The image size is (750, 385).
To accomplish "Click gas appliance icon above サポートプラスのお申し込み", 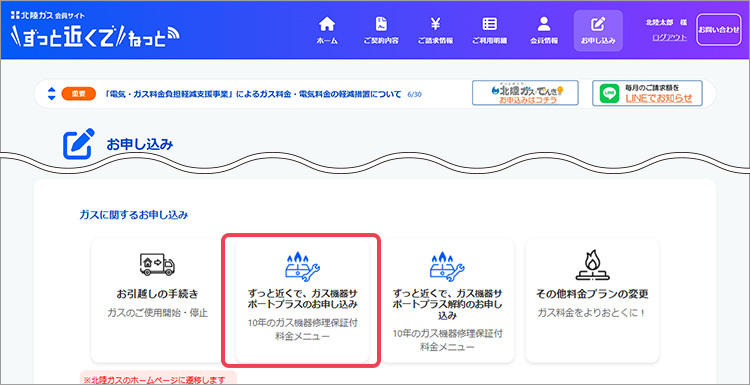I will point(302,266).
